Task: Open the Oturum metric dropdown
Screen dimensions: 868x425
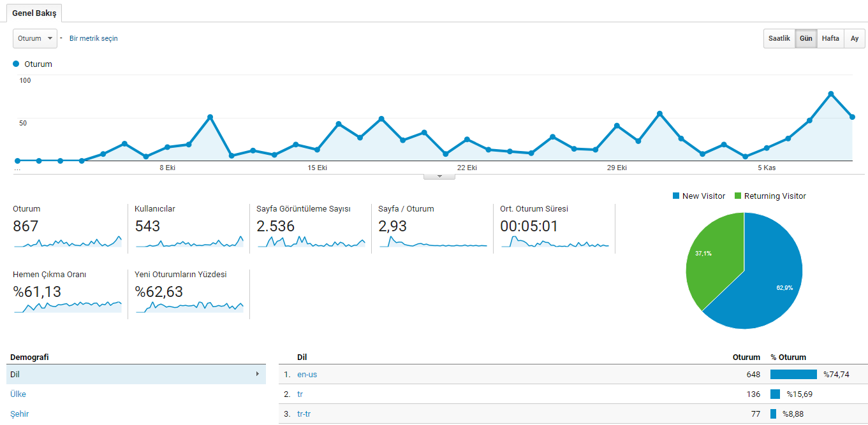Action: [x=35, y=38]
